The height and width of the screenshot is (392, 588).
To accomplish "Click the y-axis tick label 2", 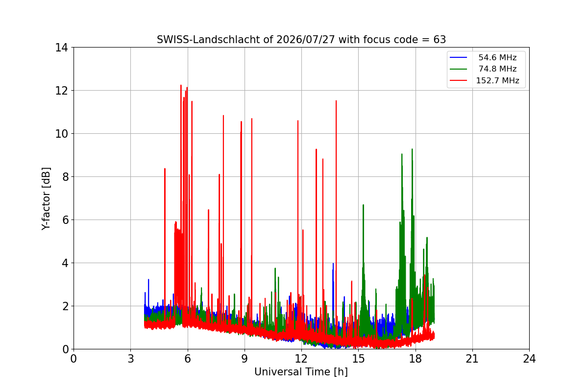I will point(65,306).
